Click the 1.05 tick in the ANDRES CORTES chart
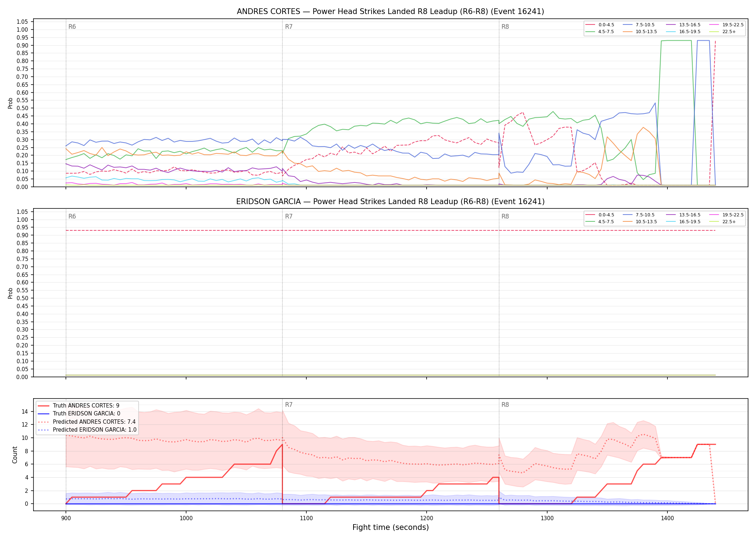The width and height of the screenshot is (756, 540). click(x=22, y=22)
